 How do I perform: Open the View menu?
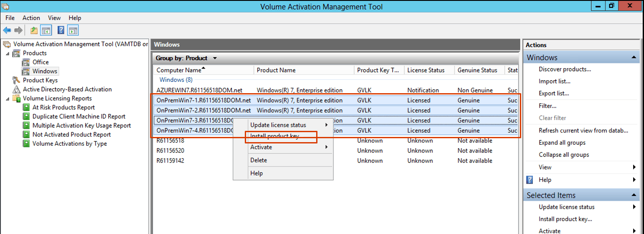pos(54,18)
